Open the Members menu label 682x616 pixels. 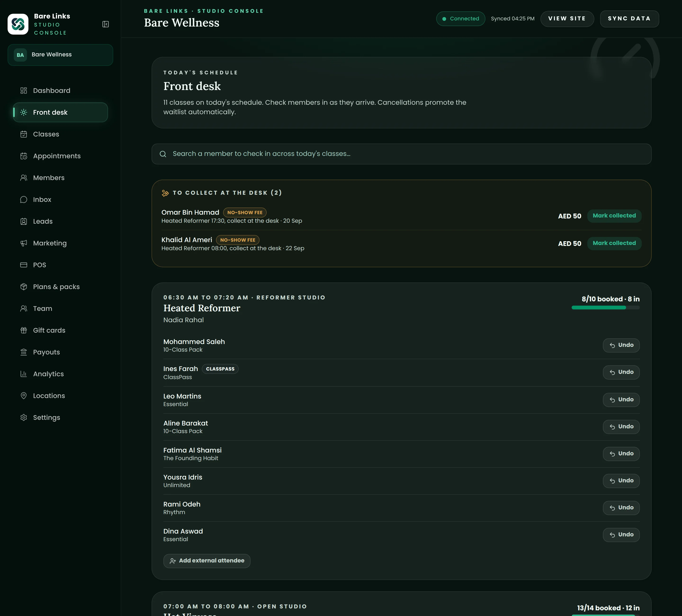[x=49, y=178]
